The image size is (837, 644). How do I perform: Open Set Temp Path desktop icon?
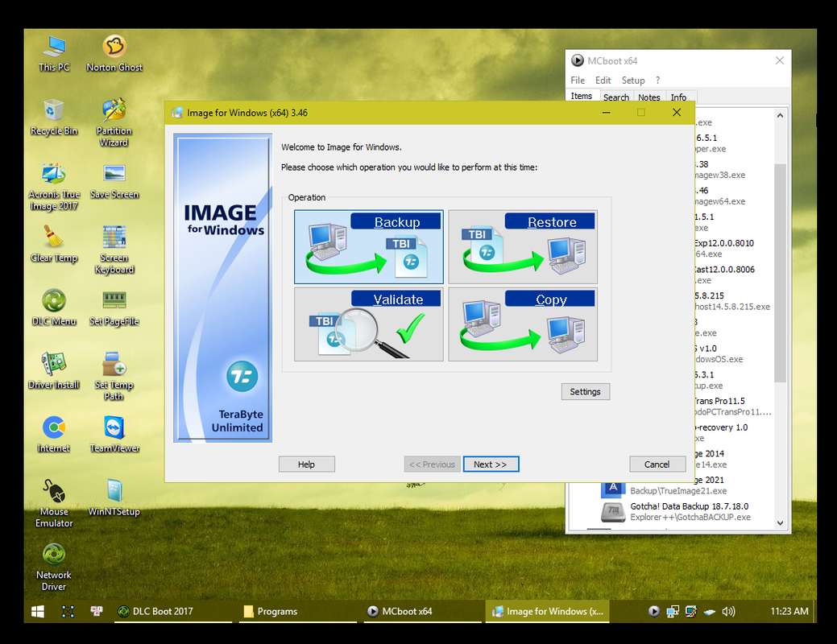tap(114, 376)
